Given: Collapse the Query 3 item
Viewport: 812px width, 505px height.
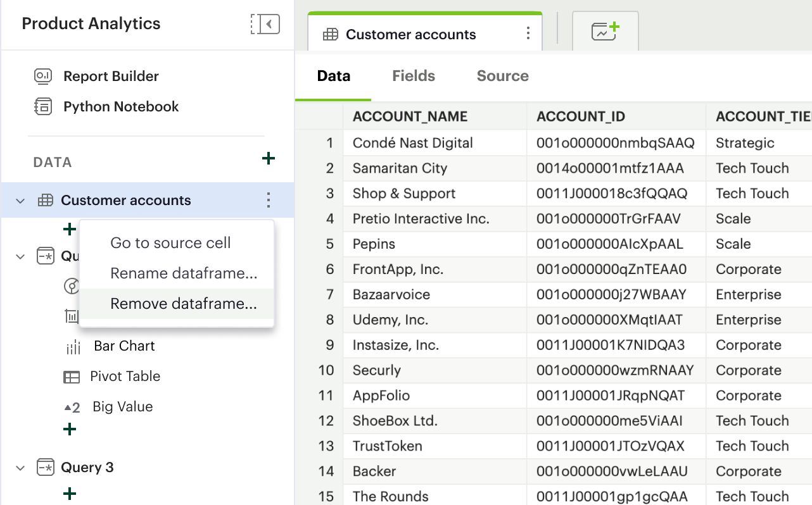Looking at the screenshot, I should point(20,468).
